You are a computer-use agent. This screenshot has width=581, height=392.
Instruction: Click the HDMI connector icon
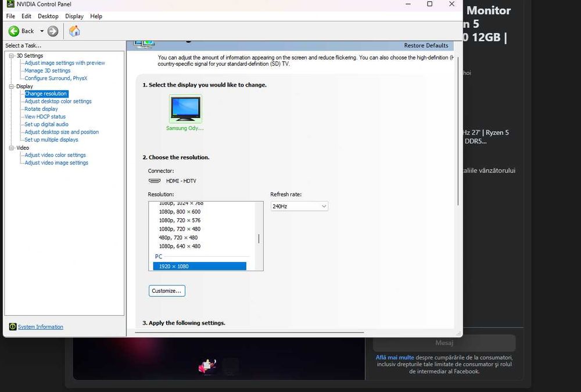click(155, 181)
